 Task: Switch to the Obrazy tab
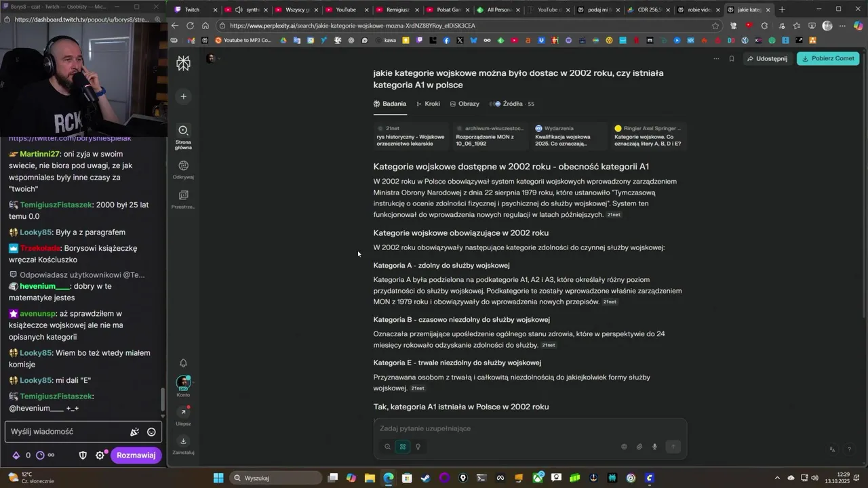click(x=465, y=104)
